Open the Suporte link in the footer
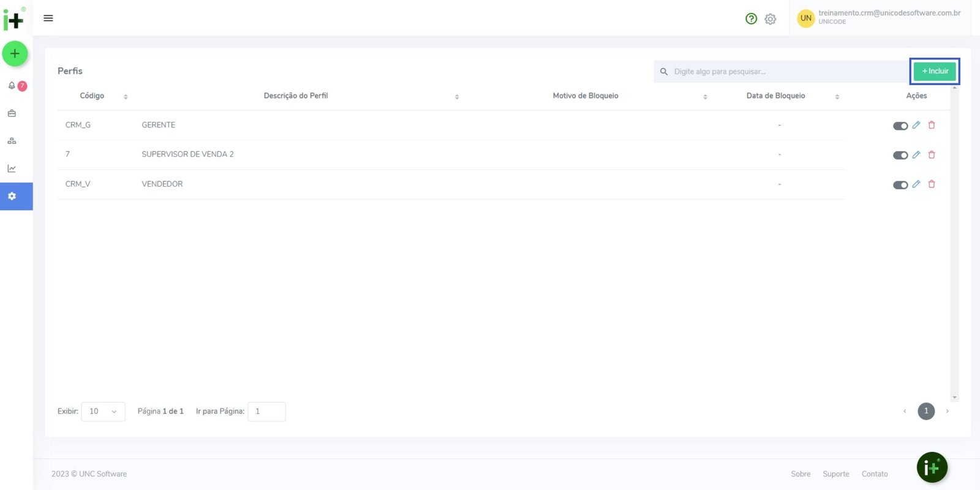 [835, 474]
